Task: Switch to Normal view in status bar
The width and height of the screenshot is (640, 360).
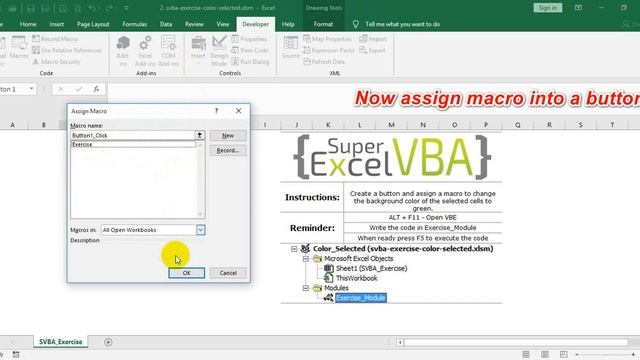Action: pos(526,354)
